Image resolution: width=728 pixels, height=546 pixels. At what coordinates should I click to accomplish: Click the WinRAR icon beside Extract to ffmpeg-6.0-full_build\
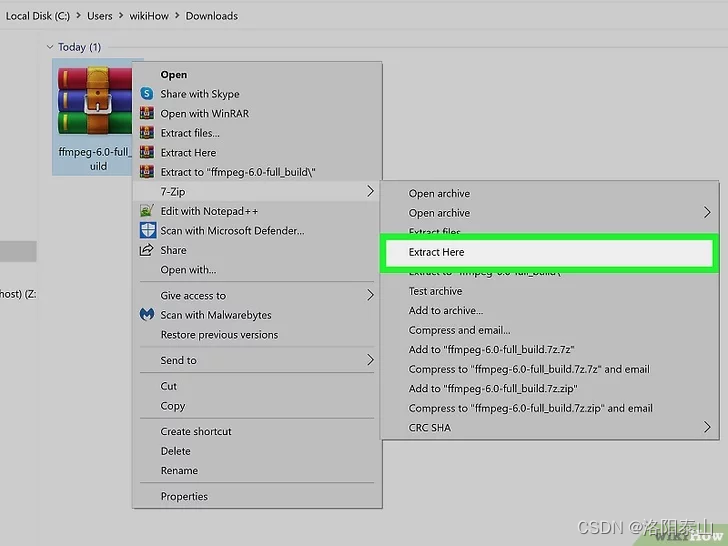click(147, 172)
